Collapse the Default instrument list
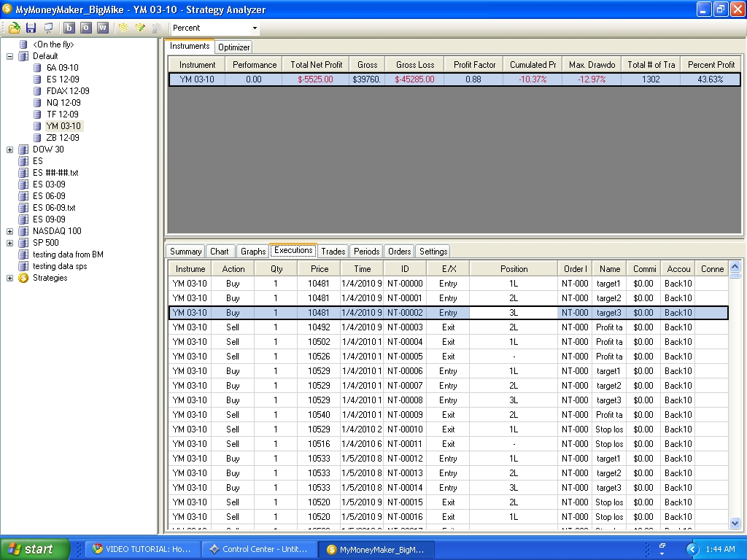747x560 pixels. 9,56
